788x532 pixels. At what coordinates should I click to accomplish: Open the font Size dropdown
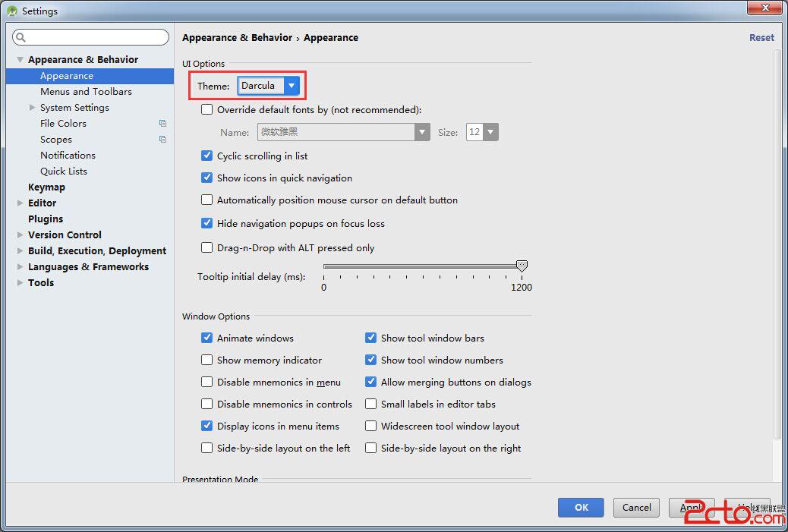tap(482, 132)
